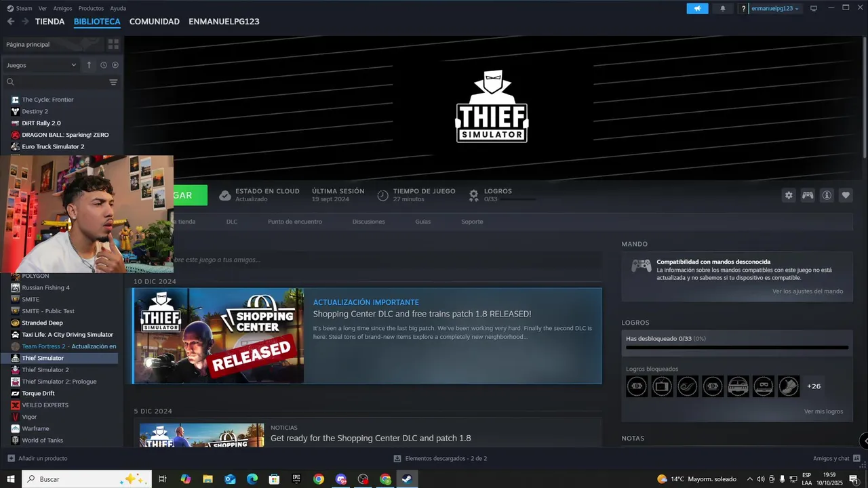Viewport: 868px width, 488px height.
Task: Enter Big Picture mode via monitor icon
Action: [814, 8]
